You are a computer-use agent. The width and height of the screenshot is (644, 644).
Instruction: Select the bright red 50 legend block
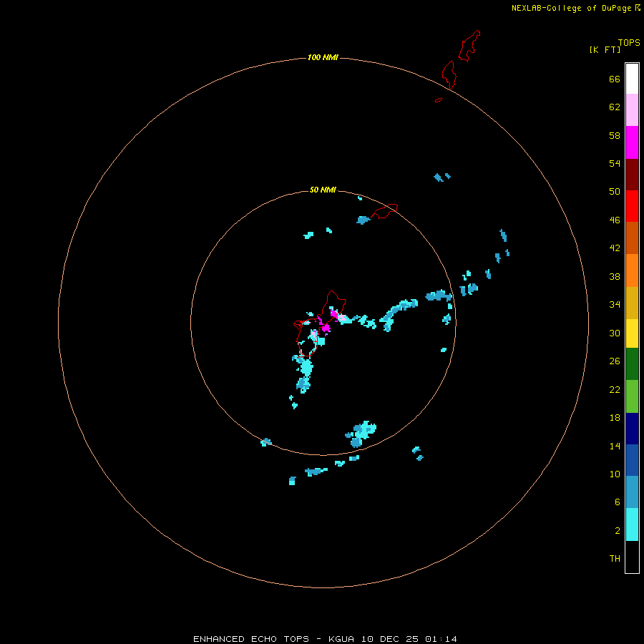tap(632, 206)
